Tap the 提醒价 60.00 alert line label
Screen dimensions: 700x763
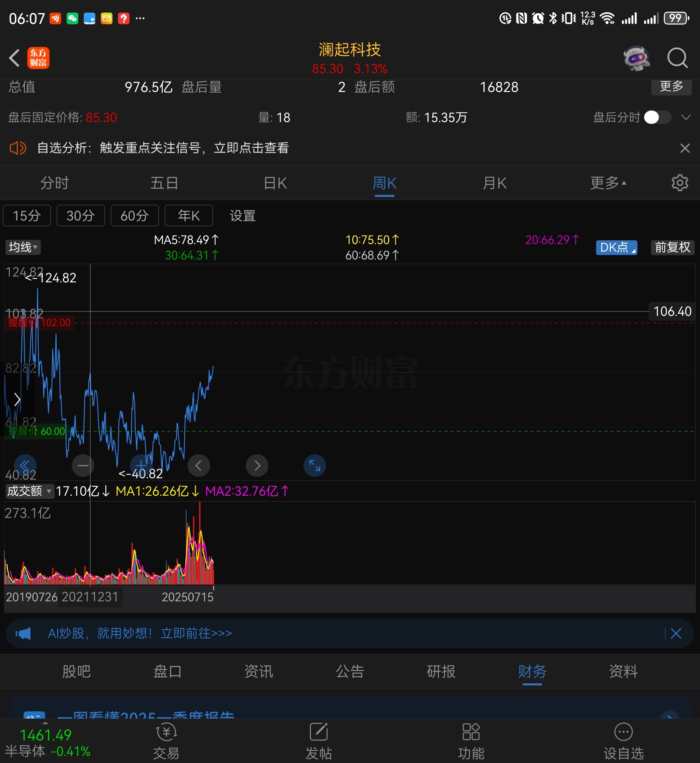[x=37, y=431]
